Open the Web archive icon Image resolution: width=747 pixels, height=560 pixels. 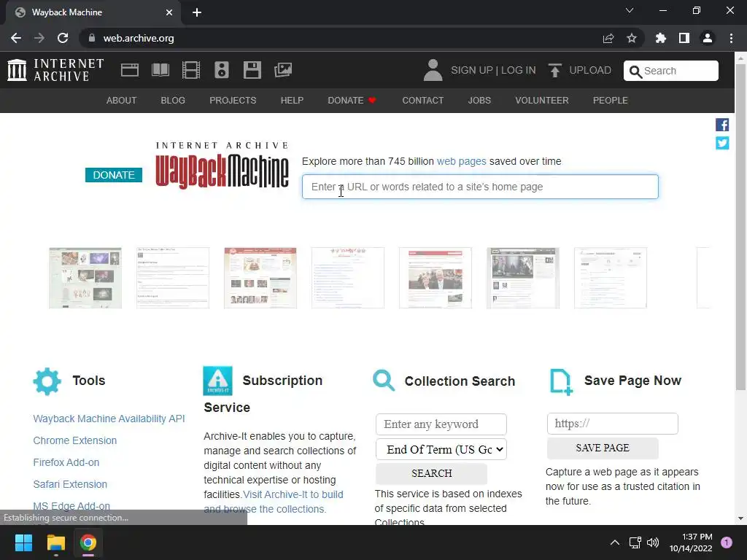pos(130,70)
